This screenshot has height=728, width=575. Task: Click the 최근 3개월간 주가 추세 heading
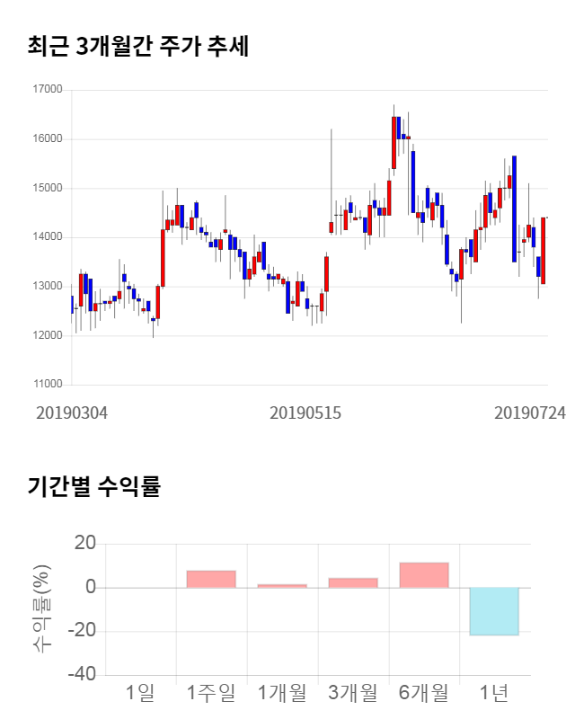tap(137, 46)
